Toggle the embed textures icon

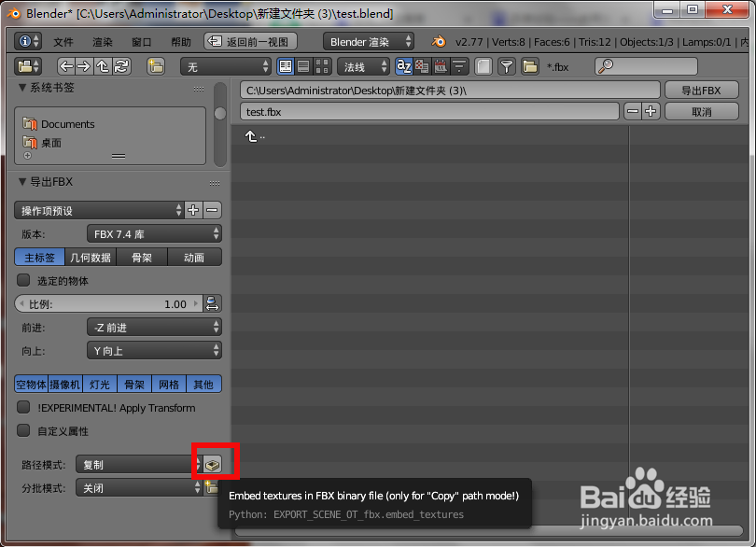[x=213, y=465]
